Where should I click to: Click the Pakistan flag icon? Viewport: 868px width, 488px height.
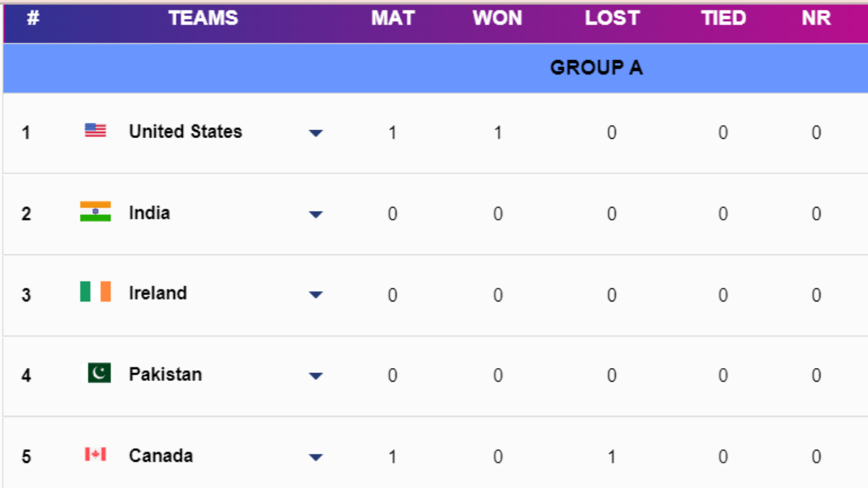(x=99, y=373)
